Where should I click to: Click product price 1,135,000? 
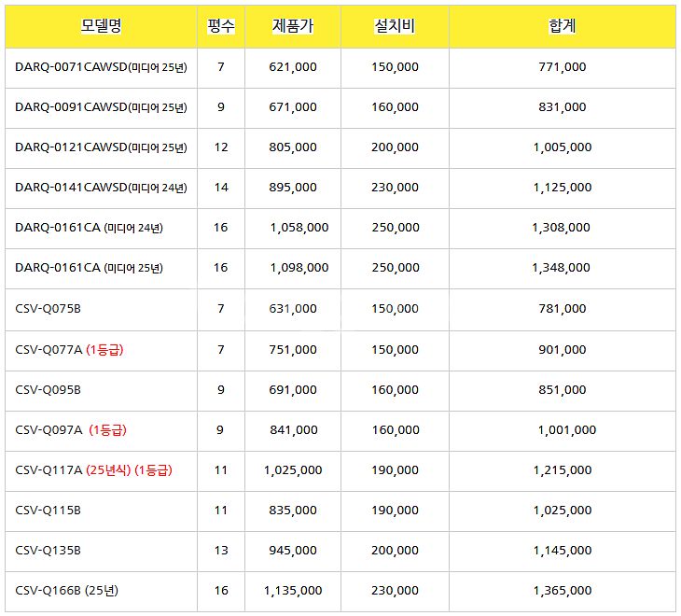293,591
